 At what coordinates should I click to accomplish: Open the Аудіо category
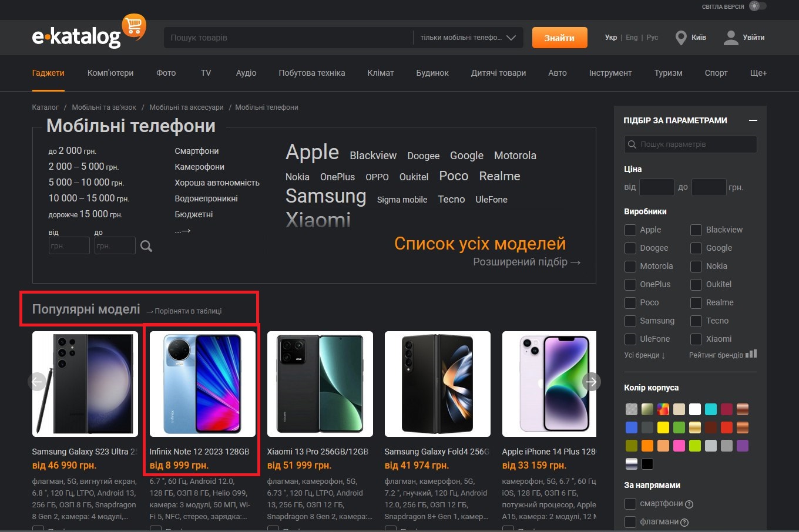click(246, 73)
